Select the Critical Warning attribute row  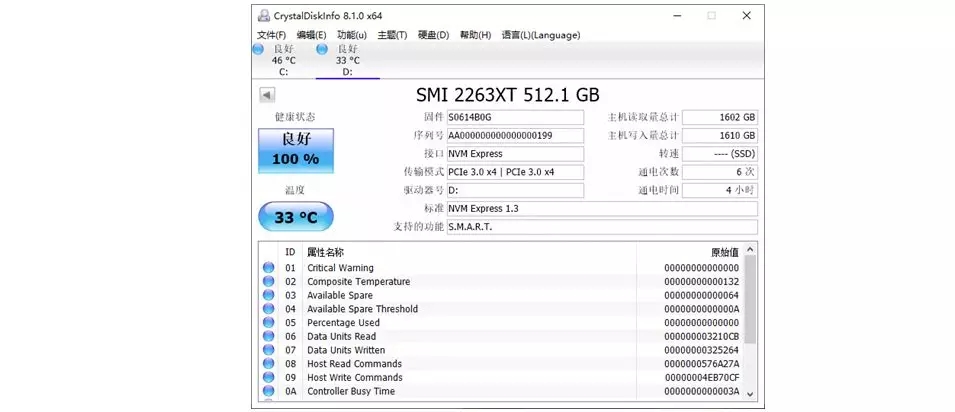(x=501, y=268)
